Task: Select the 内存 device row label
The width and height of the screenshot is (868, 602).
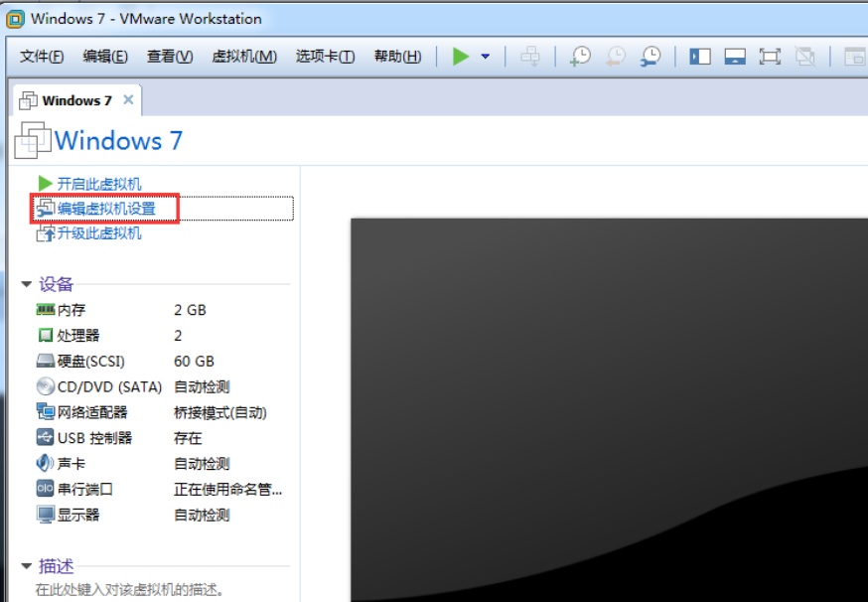Action: 72,310
